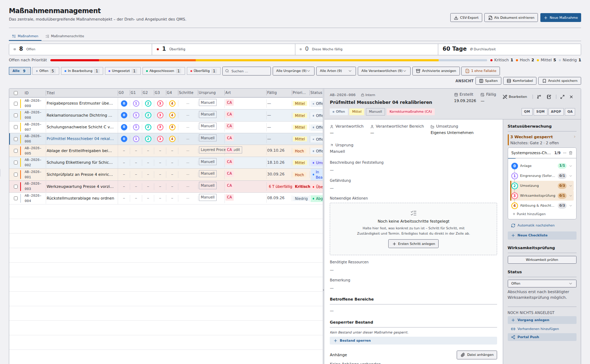The width and height of the screenshot is (590, 364).
Task: Click the G1 gate circle for Schulungsnachweise Schicht C
Action: point(136,127)
